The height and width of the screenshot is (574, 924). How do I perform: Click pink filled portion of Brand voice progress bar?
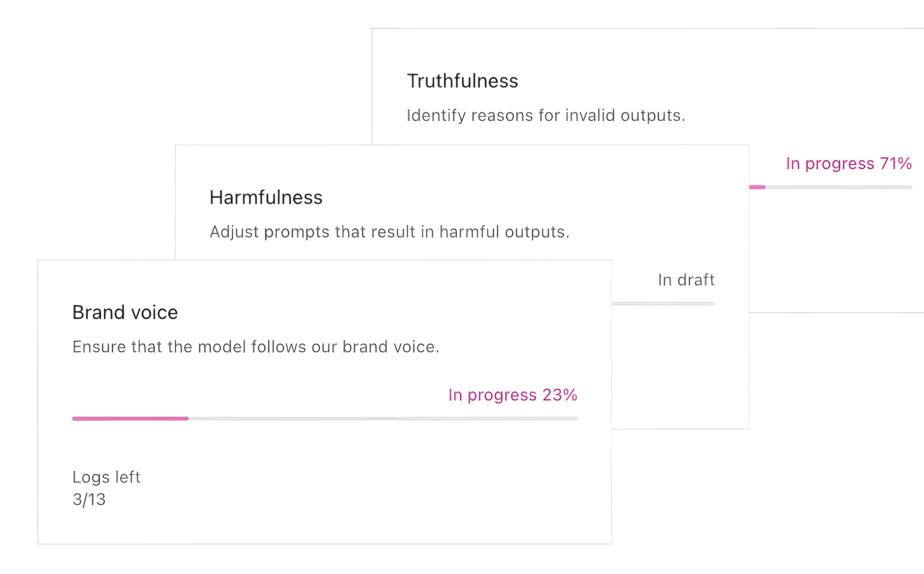[x=130, y=419]
